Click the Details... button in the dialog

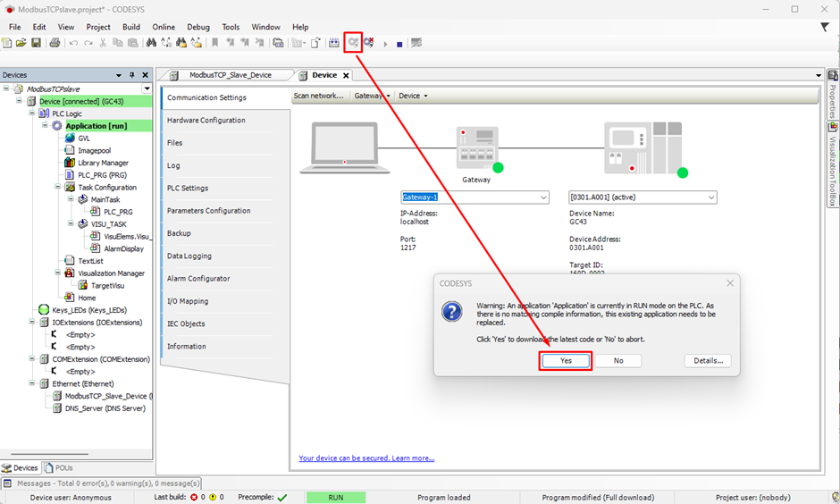708,360
